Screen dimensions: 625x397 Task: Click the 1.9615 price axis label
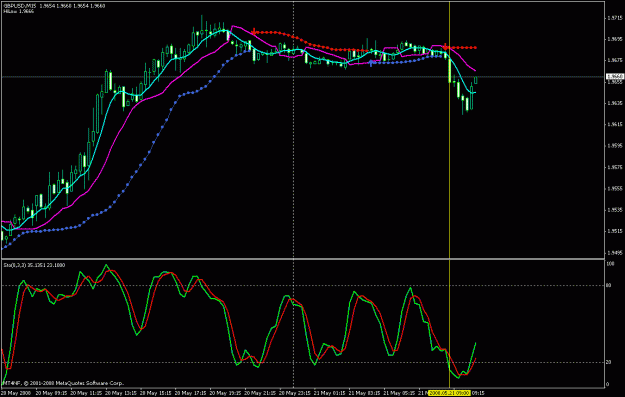coord(614,124)
